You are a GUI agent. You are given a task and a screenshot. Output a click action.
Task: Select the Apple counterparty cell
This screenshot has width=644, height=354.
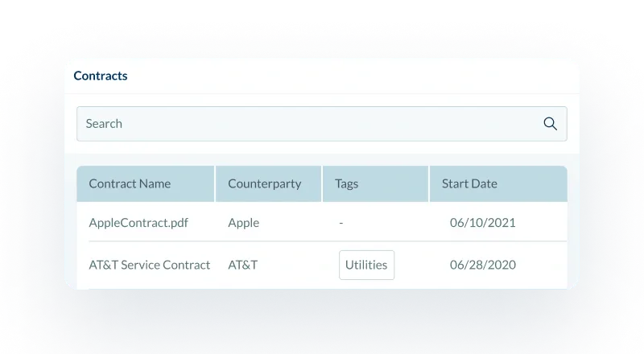coord(244,223)
